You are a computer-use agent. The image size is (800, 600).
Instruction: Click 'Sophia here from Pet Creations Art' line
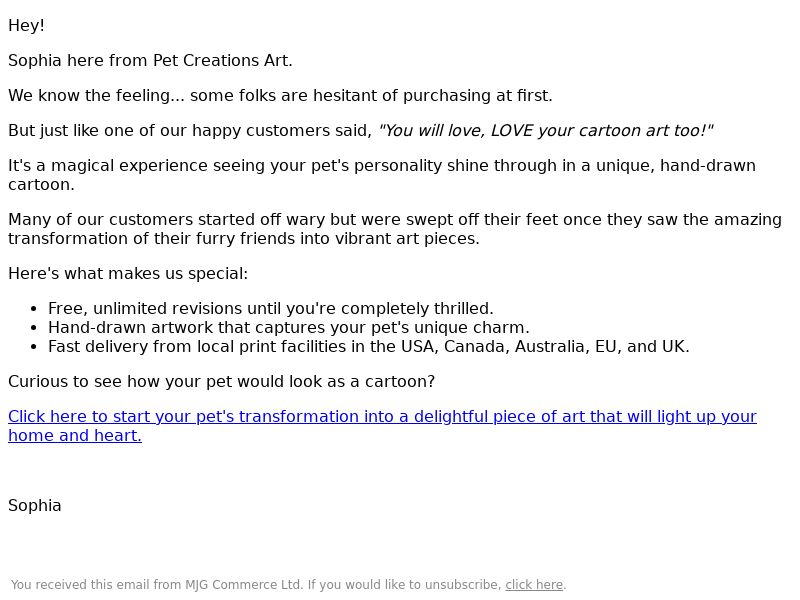coord(151,61)
